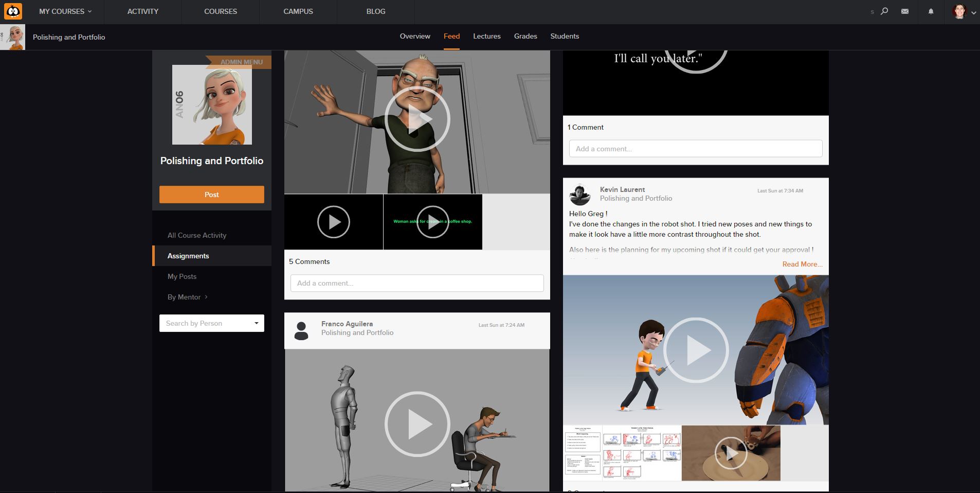
Task: Open the search magnifier icon
Action: (884, 11)
